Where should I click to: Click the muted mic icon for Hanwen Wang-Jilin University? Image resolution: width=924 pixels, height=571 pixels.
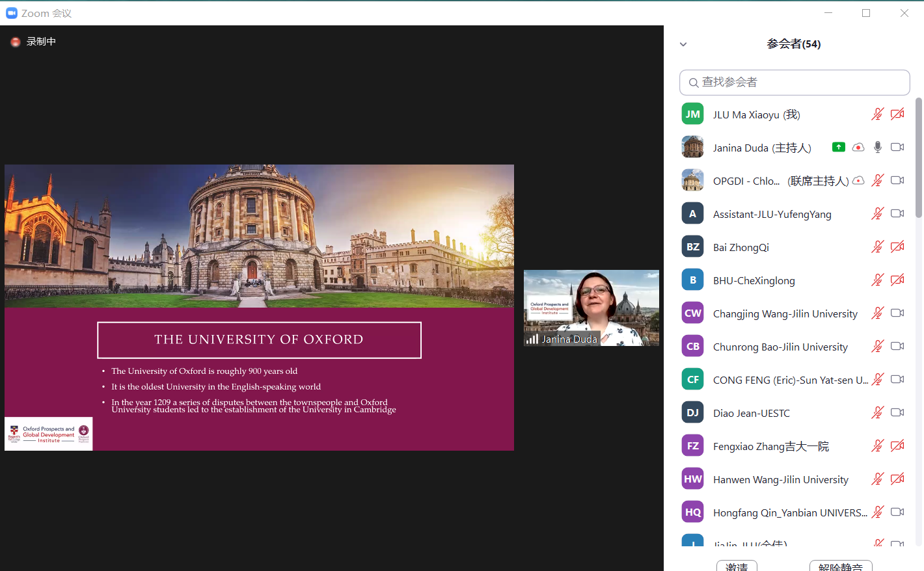point(878,479)
